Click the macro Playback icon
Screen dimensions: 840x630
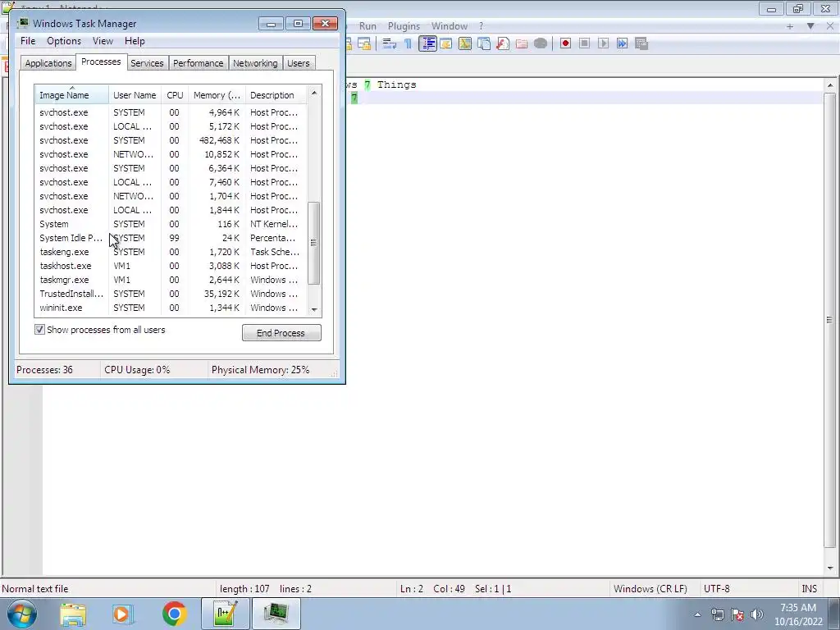(603, 44)
